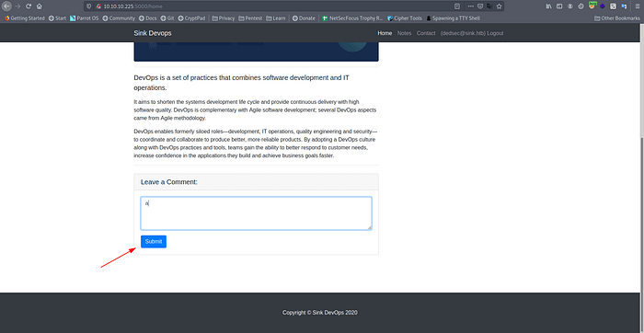
Task: Click the DevOps is a set of practices heading
Action: tap(241, 83)
